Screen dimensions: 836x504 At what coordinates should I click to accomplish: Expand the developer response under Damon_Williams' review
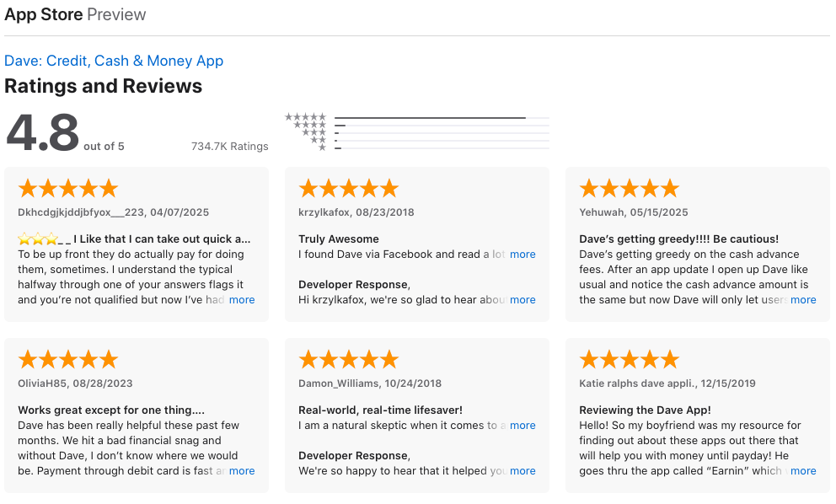pos(522,470)
